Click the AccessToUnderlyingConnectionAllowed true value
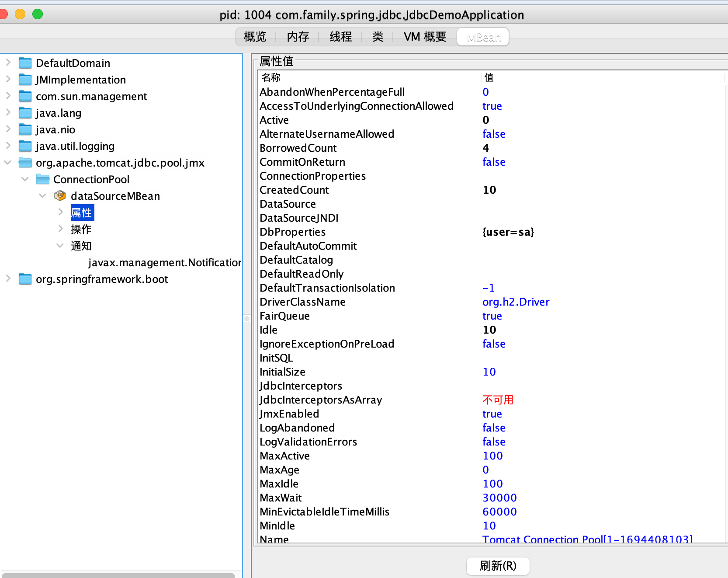 point(492,106)
